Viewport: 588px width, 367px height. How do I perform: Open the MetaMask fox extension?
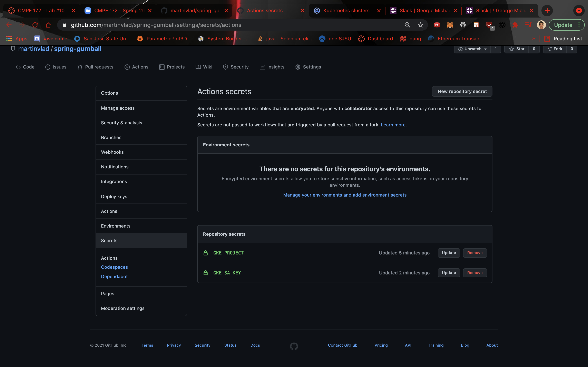tap(450, 25)
